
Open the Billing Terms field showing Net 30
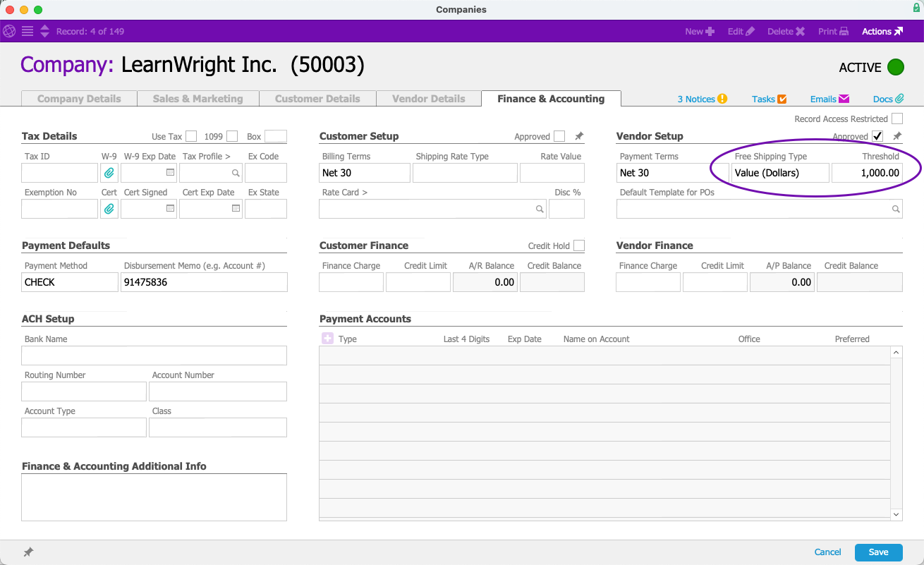pyautogui.click(x=365, y=173)
